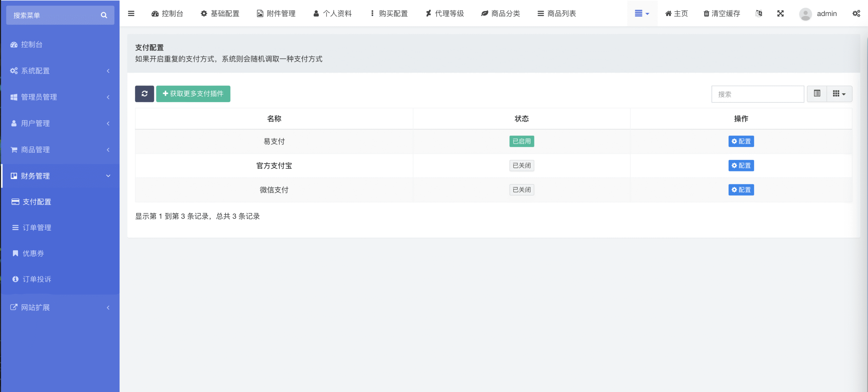Open the blue tab list dropdown
The image size is (868, 392).
642,14
